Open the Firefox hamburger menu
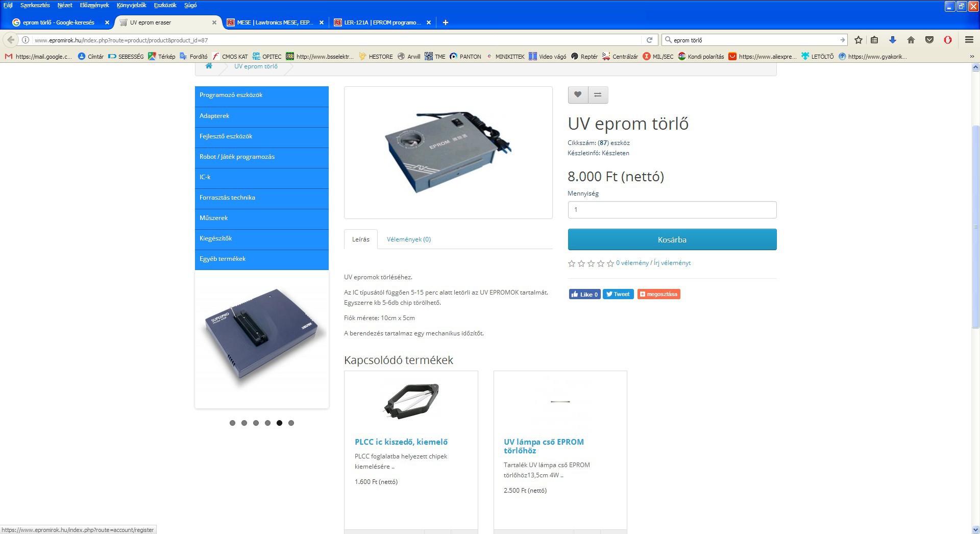Screen dimensions: 980x534 pos(969,40)
